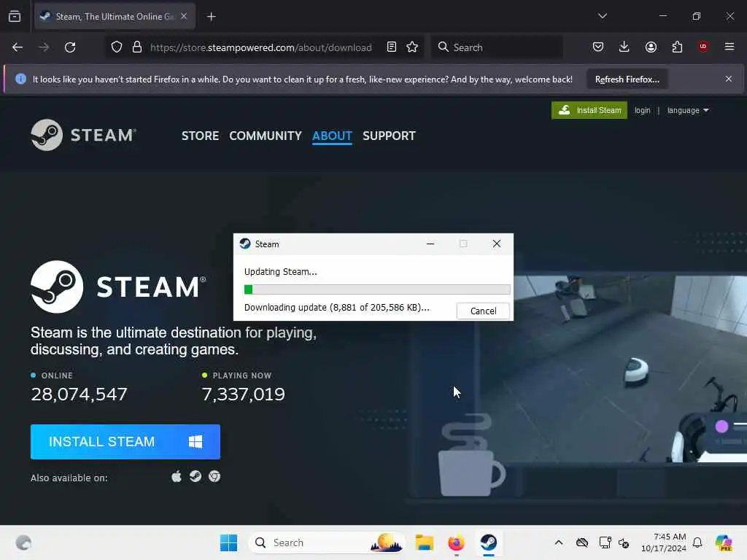Click the Firefox search box
The height and width of the screenshot is (560, 747).
(x=497, y=47)
